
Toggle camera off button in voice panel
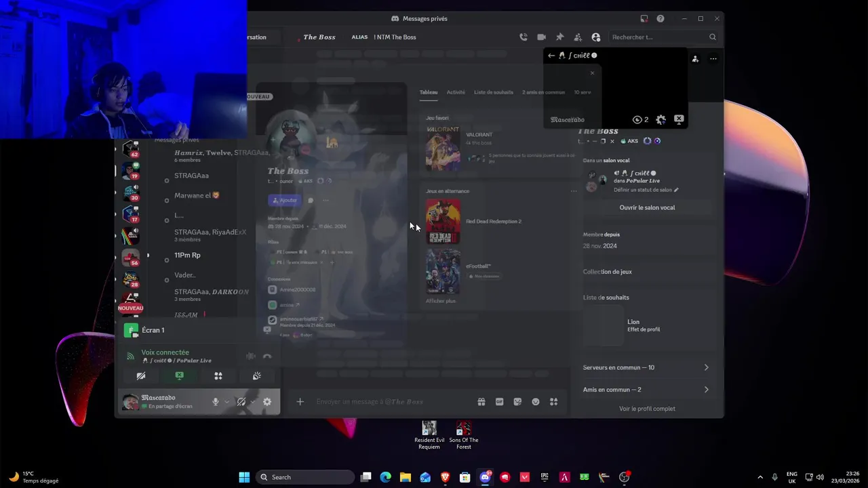coord(141,375)
